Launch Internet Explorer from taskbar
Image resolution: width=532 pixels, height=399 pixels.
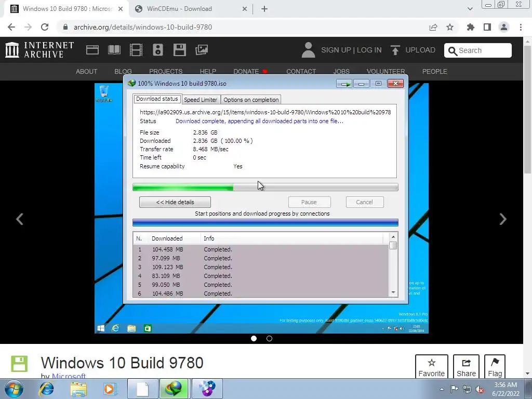46,389
